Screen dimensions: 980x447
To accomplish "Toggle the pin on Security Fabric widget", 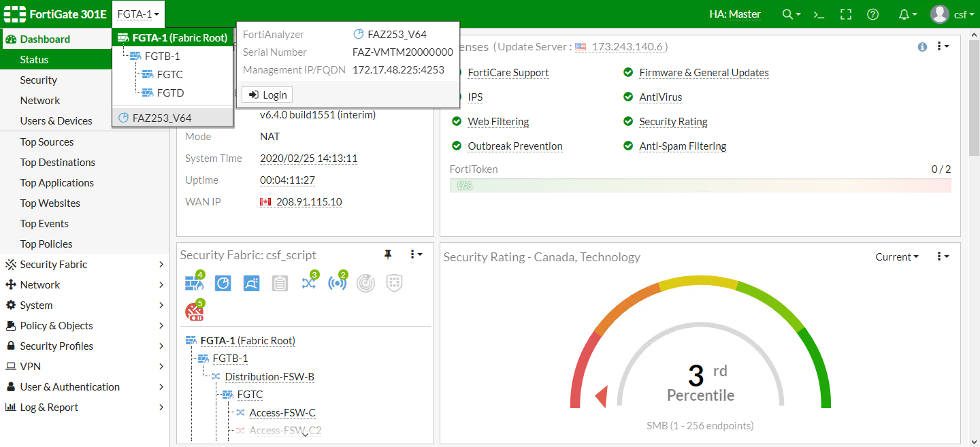I will [x=388, y=254].
